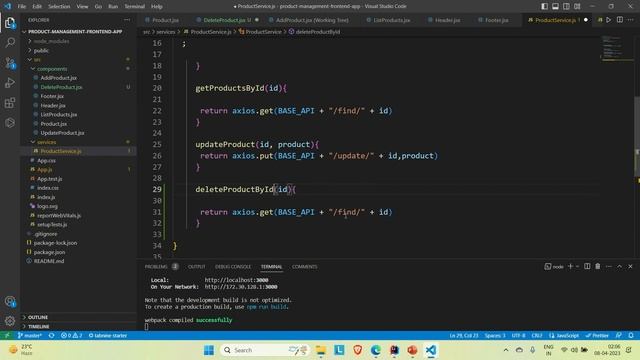Open errors and warnings count in status bar
This screenshot has height=360, width=640.
tap(71, 335)
